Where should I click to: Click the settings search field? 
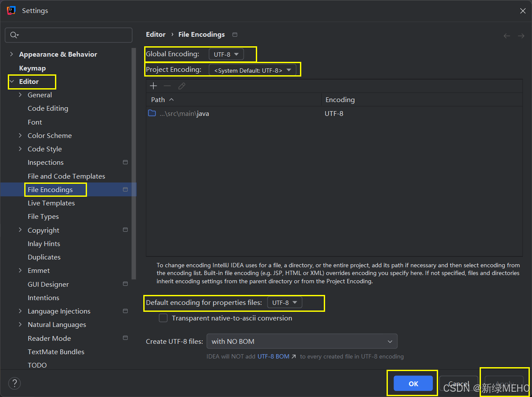[69, 35]
